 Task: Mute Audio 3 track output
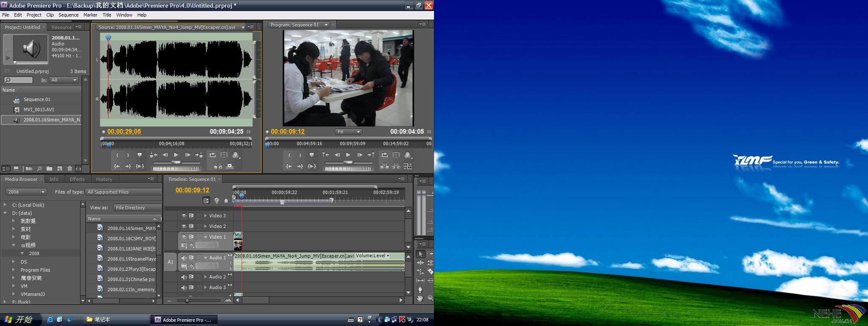pos(184,287)
